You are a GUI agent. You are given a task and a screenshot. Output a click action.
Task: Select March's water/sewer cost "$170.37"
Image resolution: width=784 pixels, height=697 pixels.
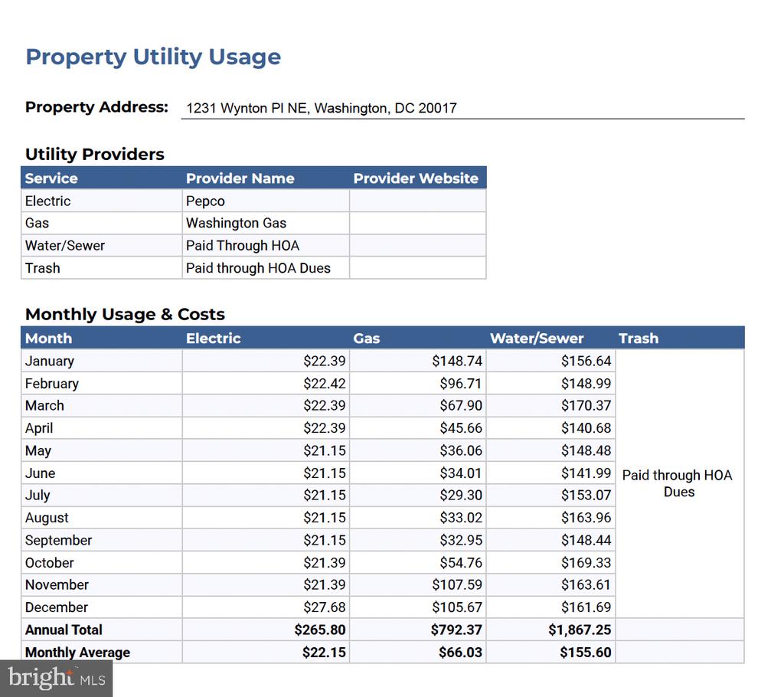coord(586,406)
